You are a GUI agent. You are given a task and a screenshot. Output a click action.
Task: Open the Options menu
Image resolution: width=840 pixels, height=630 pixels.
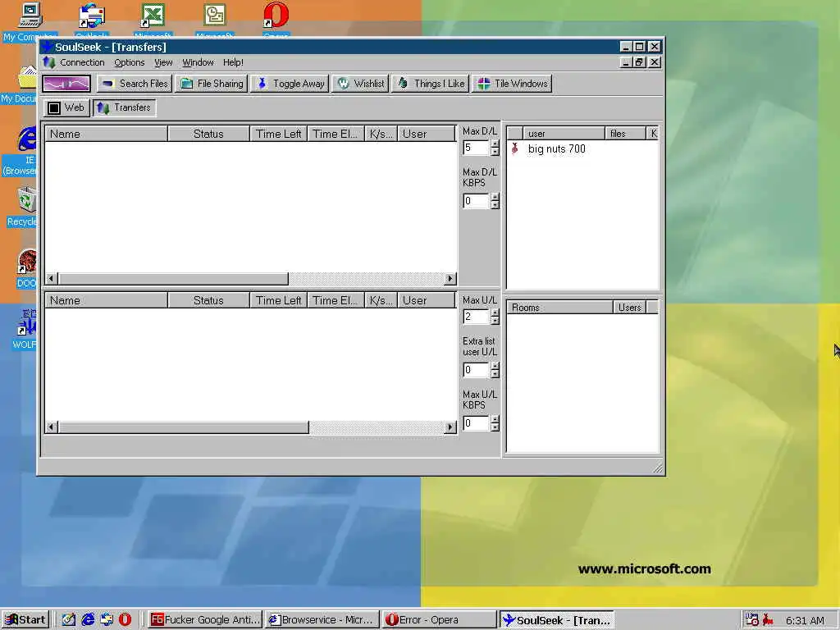point(129,62)
